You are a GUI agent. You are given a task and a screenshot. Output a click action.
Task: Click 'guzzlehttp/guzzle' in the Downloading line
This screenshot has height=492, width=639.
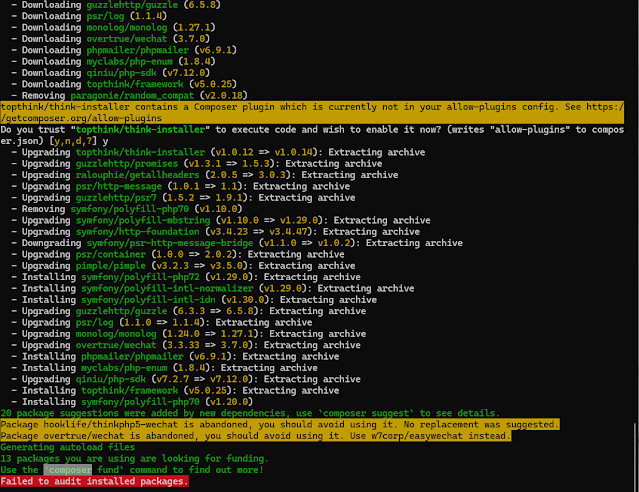click(x=132, y=5)
